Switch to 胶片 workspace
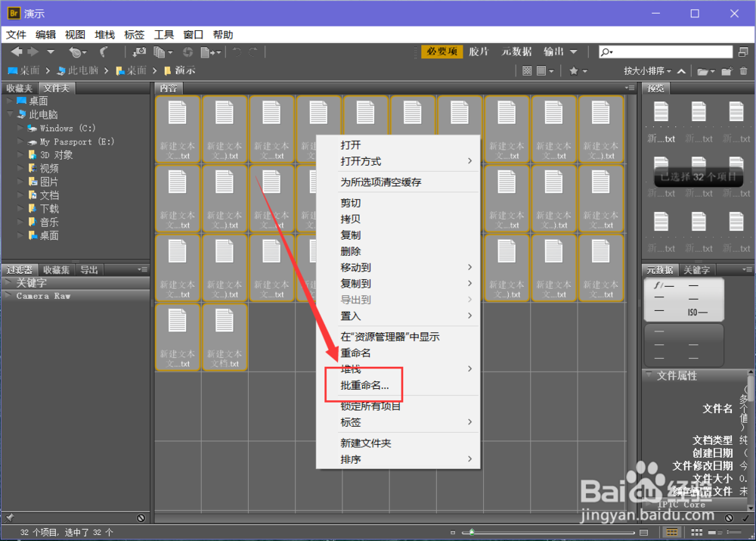Screen dimensions: 756x541 [479, 51]
